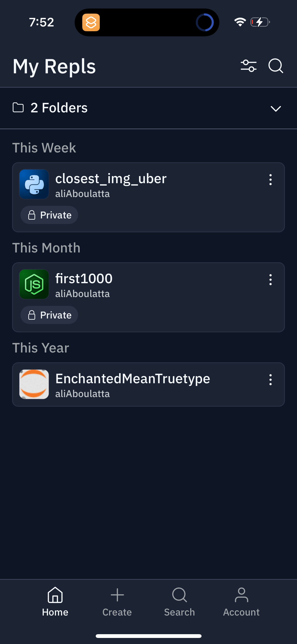
Task: Open the filter options icon
Action: (x=248, y=66)
